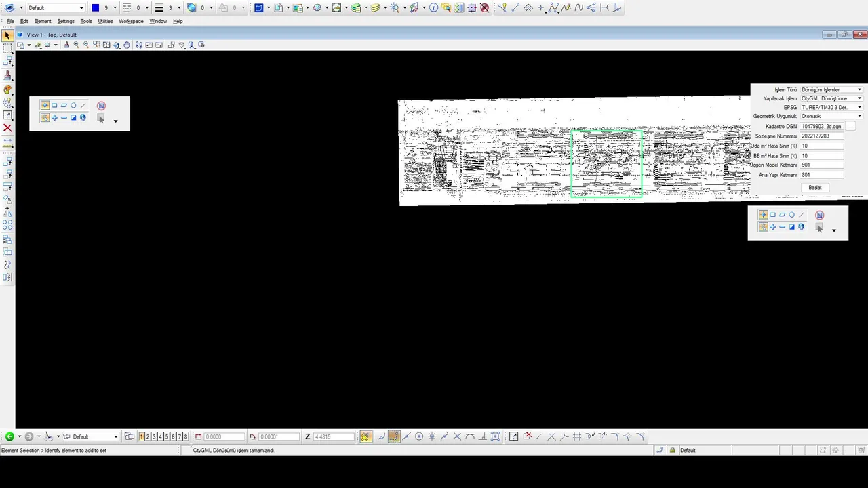Click the View Next icon
This screenshot has height=488, width=868.
tap(159, 45)
